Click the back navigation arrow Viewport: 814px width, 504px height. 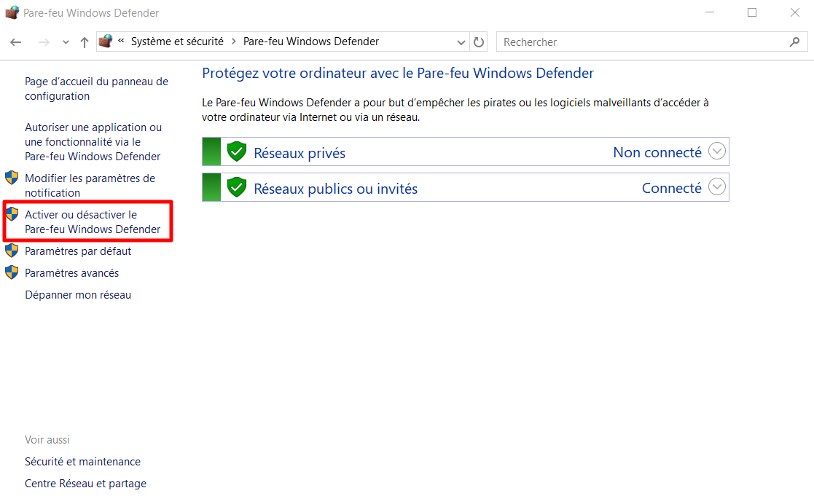click(x=15, y=42)
